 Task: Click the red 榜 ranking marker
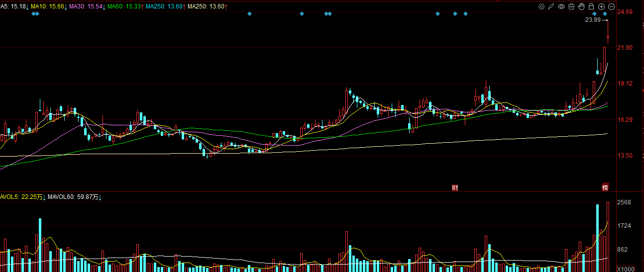[x=605, y=187]
